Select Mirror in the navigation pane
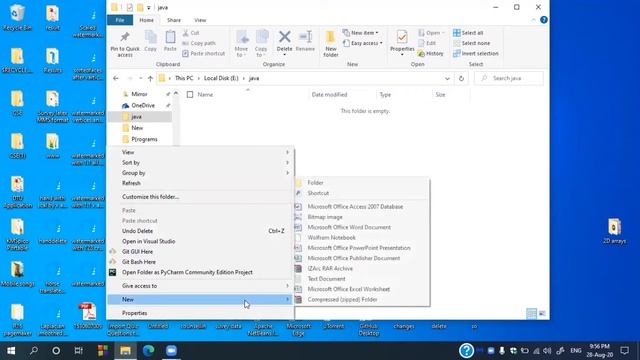The image size is (640, 360). coord(139,94)
